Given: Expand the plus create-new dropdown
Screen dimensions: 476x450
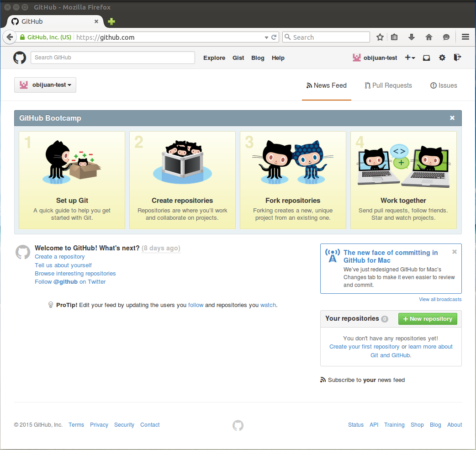Looking at the screenshot, I should click(410, 58).
